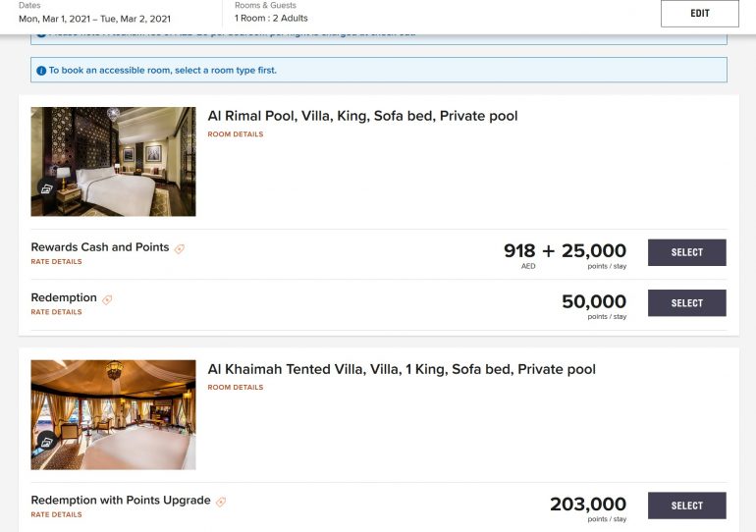Viewport: 756px width, 532px height.
Task: Open photo gallery icon on Al Khaimah image
Action: coord(46,442)
